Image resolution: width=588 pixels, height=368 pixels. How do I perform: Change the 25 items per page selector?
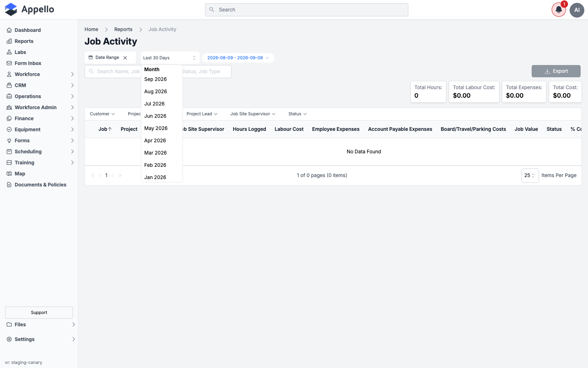(530, 175)
